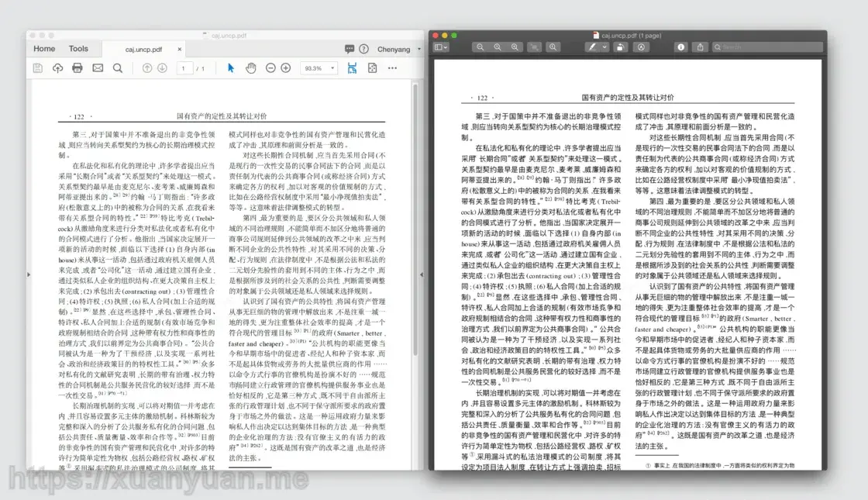Switch to the Tools tab in Acrobat

click(78, 49)
